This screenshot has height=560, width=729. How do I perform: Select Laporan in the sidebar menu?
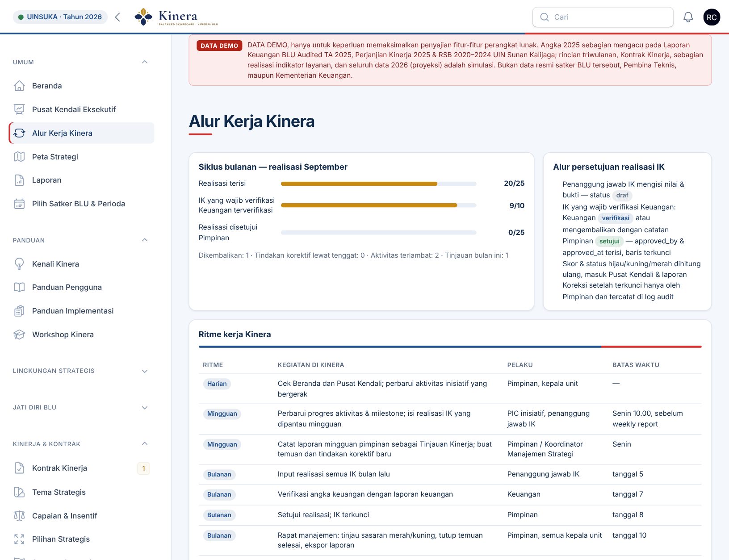click(x=81, y=180)
